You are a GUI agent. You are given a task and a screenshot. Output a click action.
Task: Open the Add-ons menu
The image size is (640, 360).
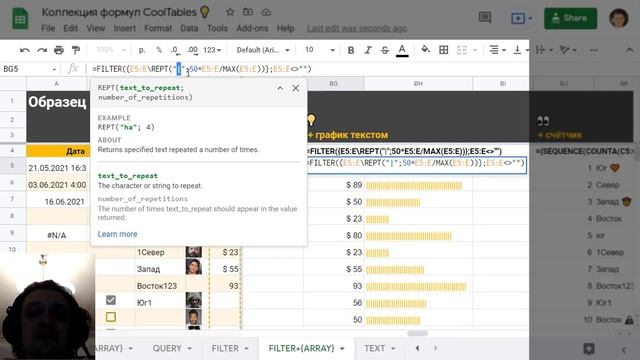pos(252,29)
